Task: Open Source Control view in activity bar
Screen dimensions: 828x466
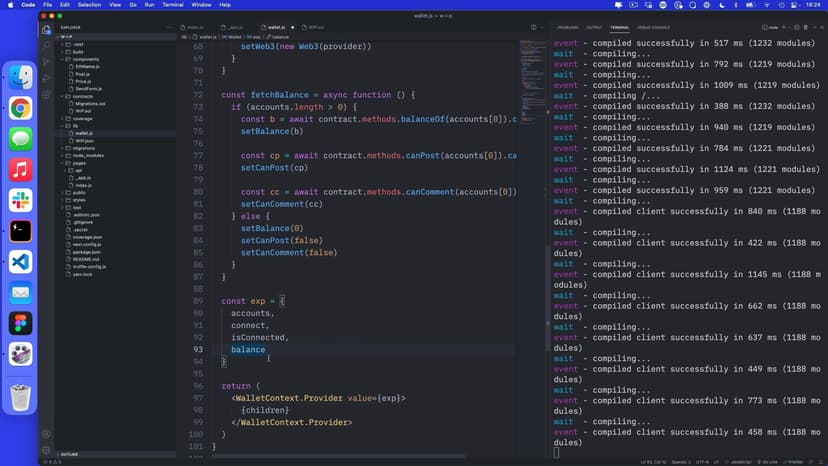Action: point(46,62)
